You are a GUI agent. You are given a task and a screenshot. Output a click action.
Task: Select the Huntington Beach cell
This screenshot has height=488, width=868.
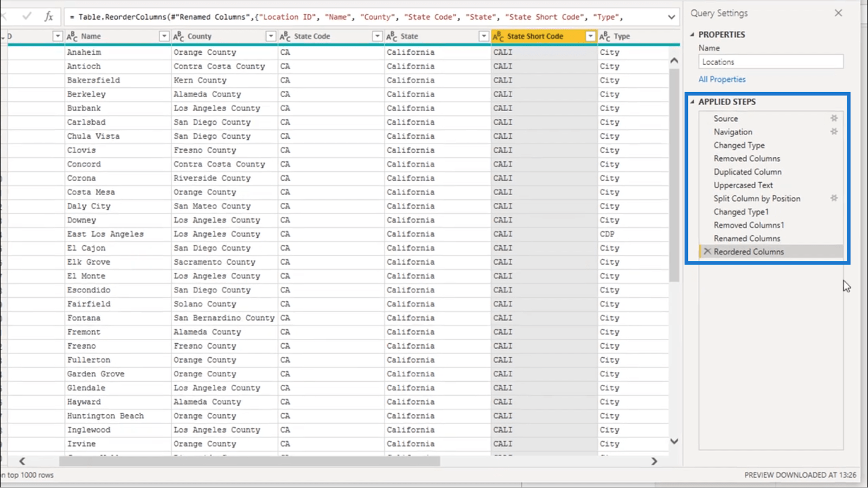click(117, 416)
